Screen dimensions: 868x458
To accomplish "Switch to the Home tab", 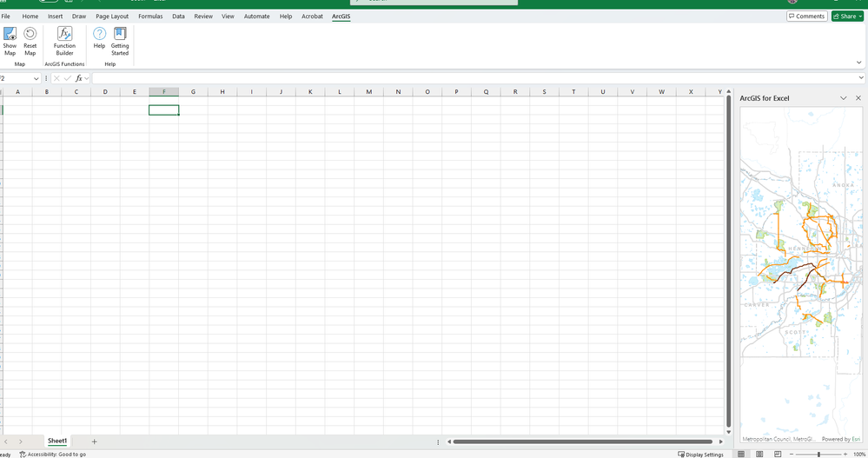I will click(30, 16).
